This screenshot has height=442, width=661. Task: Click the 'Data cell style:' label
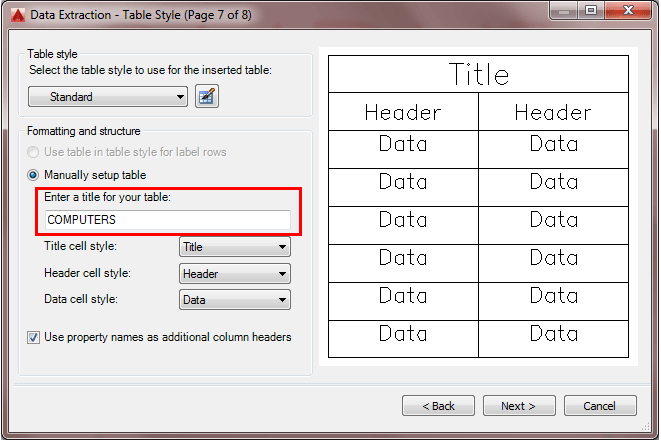pos(81,299)
